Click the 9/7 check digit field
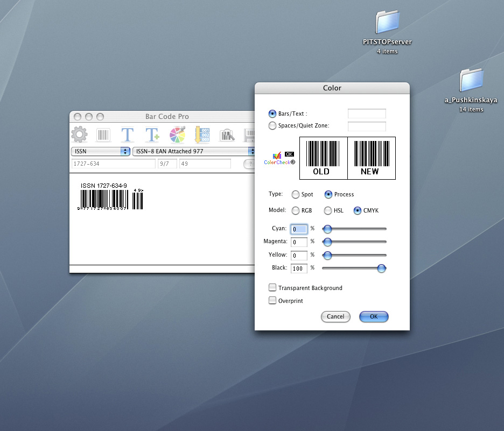This screenshot has height=431, width=504. 167,164
